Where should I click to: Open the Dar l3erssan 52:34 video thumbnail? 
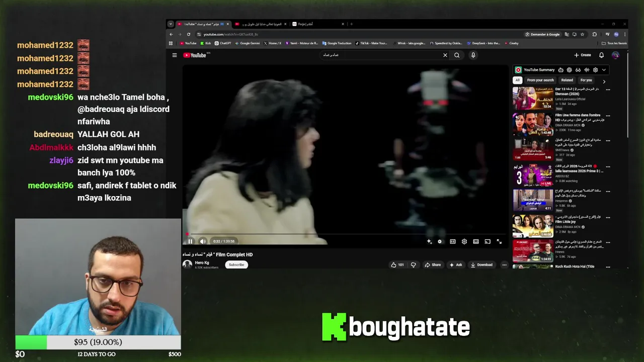tap(533, 98)
